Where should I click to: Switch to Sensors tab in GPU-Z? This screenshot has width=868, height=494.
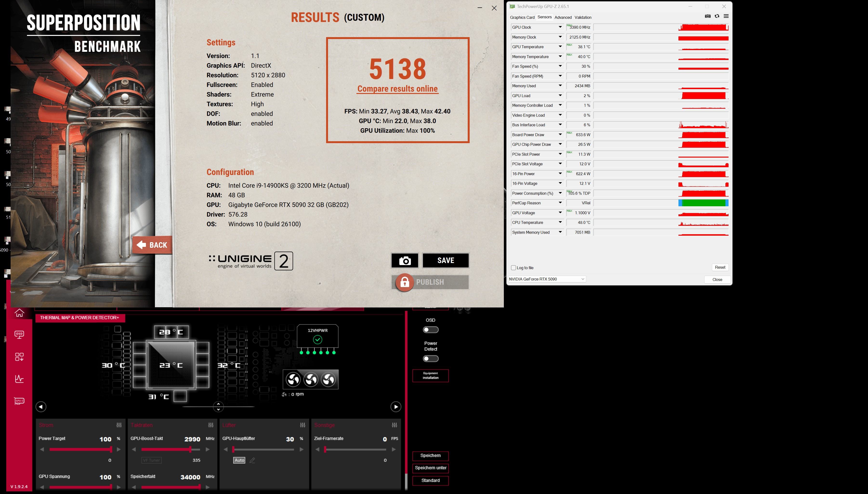pos(545,17)
